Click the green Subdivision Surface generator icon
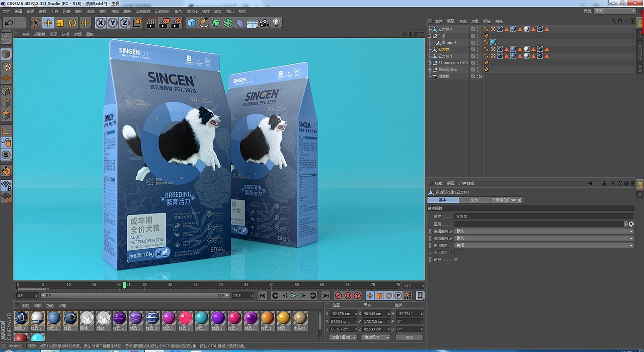Image resolution: width=644 pixels, height=352 pixels. click(x=216, y=23)
